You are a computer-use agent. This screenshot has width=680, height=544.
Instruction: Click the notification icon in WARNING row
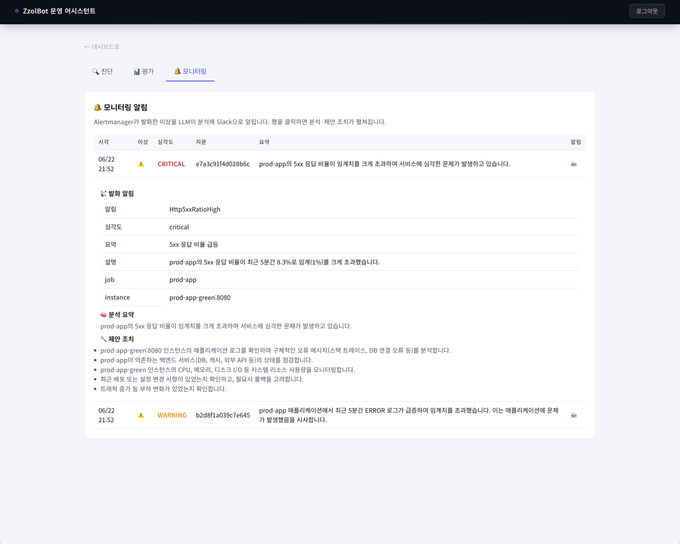pyautogui.click(x=574, y=415)
